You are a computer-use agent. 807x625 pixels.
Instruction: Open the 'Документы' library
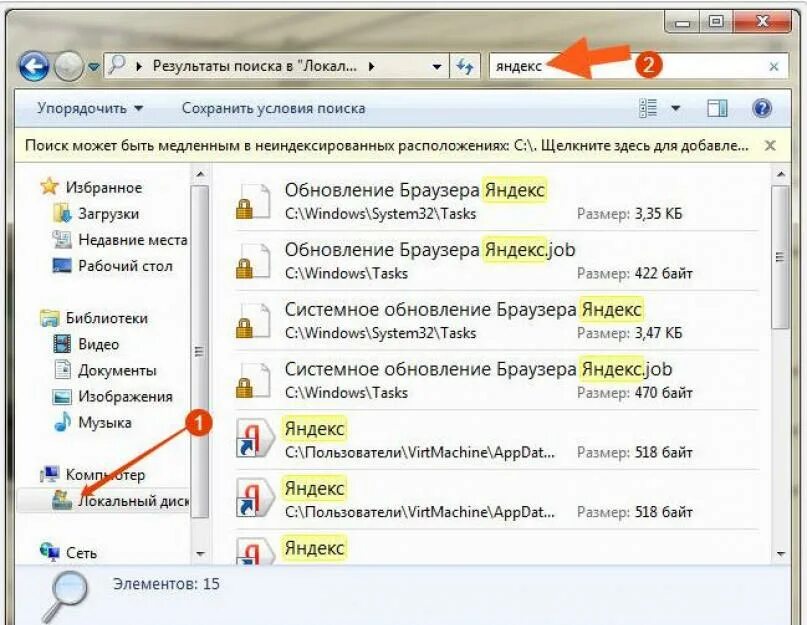(x=117, y=371)
